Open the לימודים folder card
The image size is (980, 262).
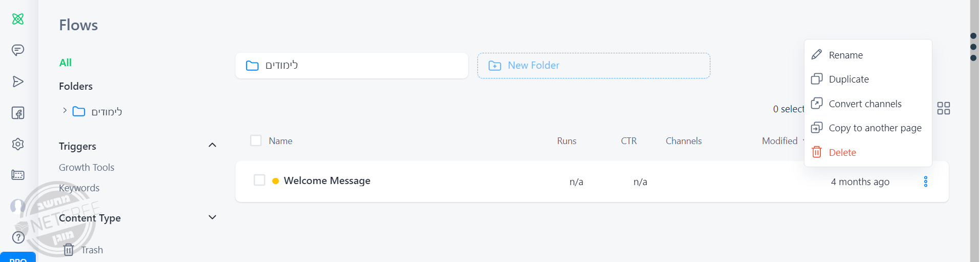click(352, 66)
